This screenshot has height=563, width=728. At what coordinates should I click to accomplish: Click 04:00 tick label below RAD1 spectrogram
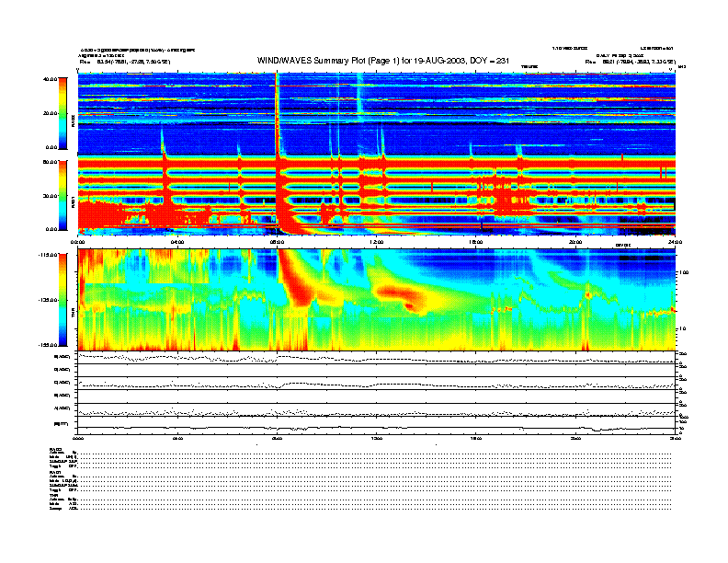(x=177, y=242)
